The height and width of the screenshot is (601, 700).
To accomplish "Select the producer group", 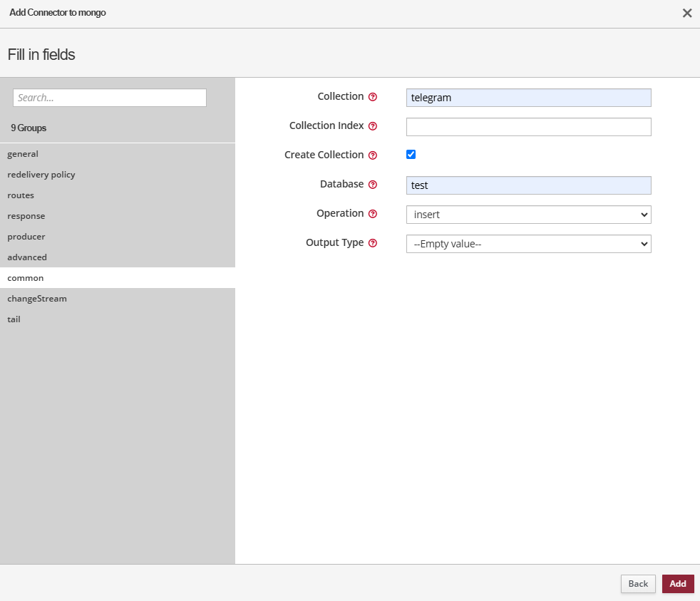I will 26,237.
